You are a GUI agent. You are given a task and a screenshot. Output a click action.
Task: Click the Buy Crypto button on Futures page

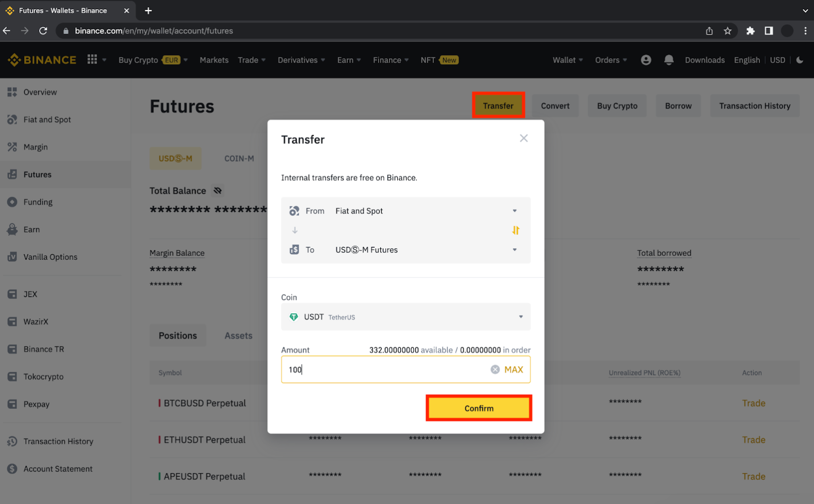617,106
